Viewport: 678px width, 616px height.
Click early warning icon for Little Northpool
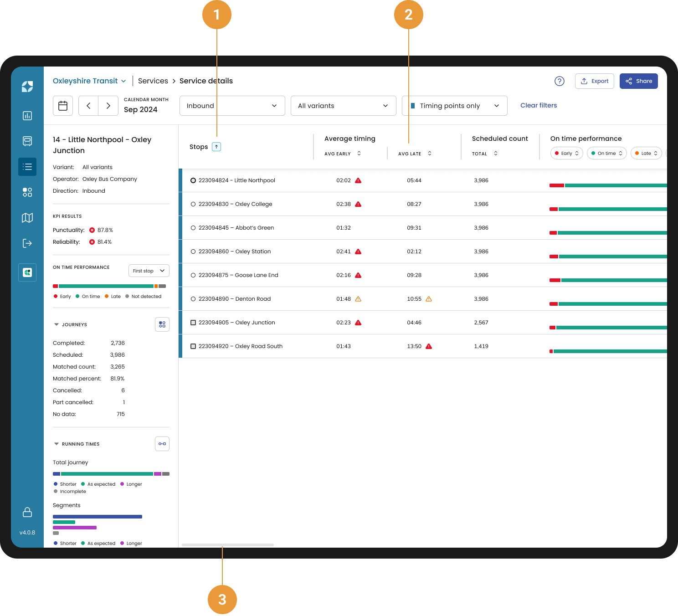pos(358,180)
